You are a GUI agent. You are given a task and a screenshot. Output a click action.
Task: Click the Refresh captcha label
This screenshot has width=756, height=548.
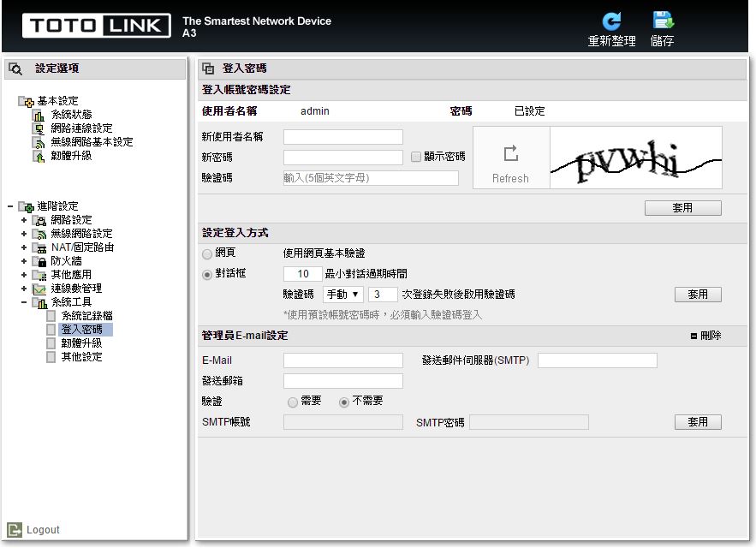coord(510,178)
